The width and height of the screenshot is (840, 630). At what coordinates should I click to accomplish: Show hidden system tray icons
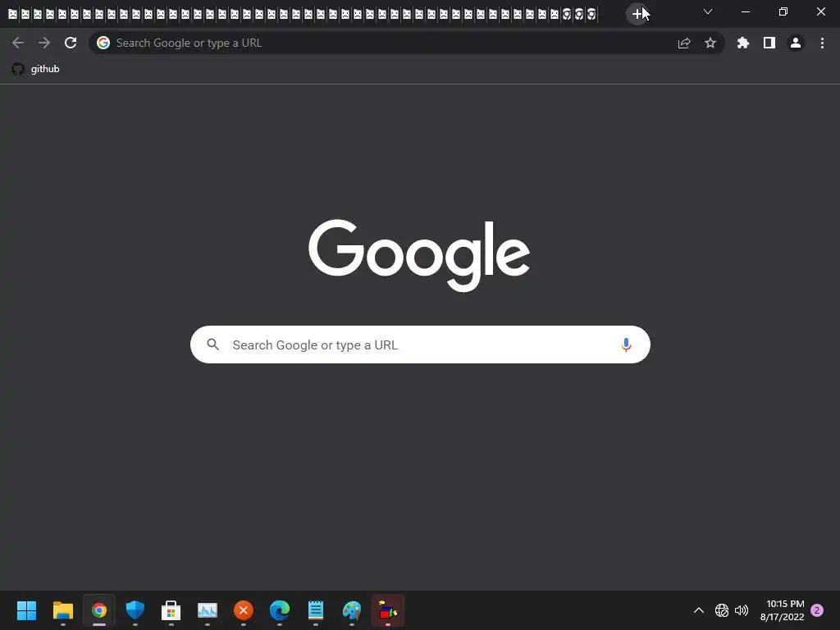click(699, 610)
